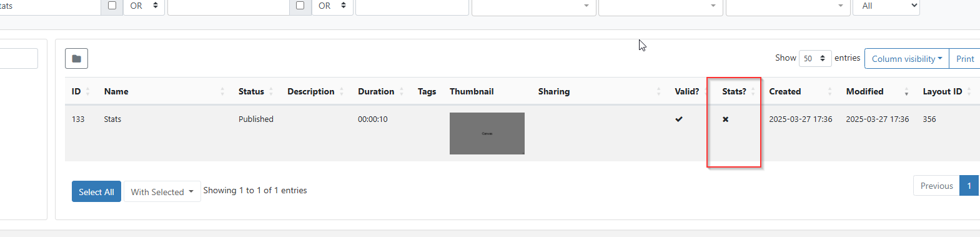
Task: Click the Stats layout thumbnail
Action: (x=487, y=133)
